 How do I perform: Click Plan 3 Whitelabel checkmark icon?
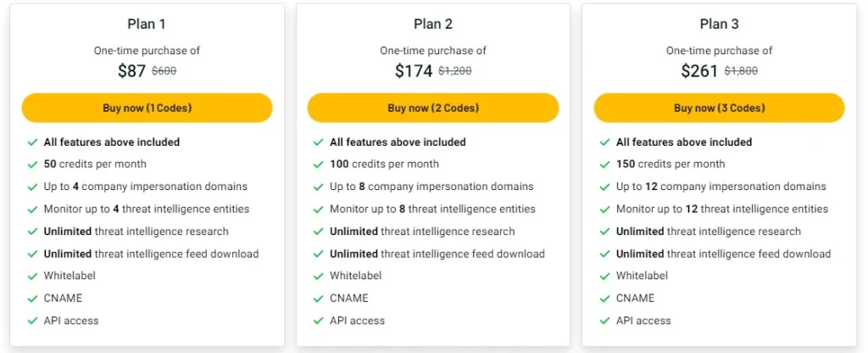click(604, 276)
